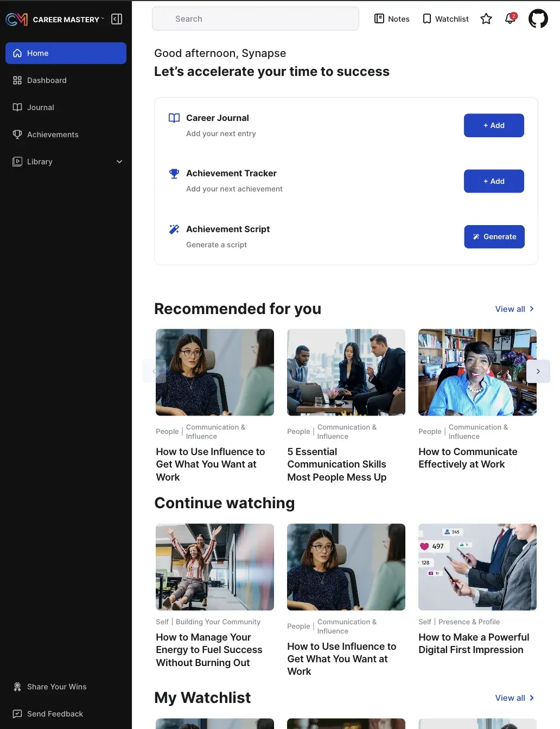Open thumbnail for 5 Essential Communication Skills
The width and height of the screenshot is (560, 729).
[346, 373]
